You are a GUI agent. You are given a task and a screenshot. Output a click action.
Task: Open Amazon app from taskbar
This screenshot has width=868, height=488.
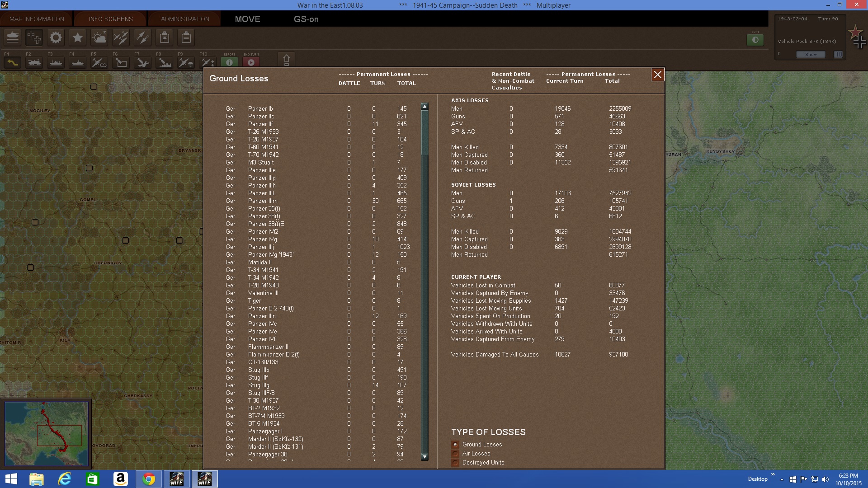pyautogui.click(x=120, y=479)
